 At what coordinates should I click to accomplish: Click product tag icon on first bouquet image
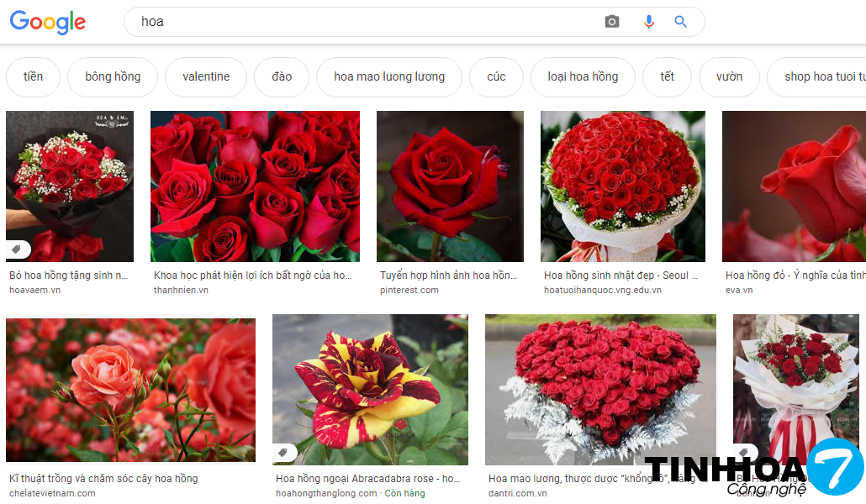tap(18, 249)
